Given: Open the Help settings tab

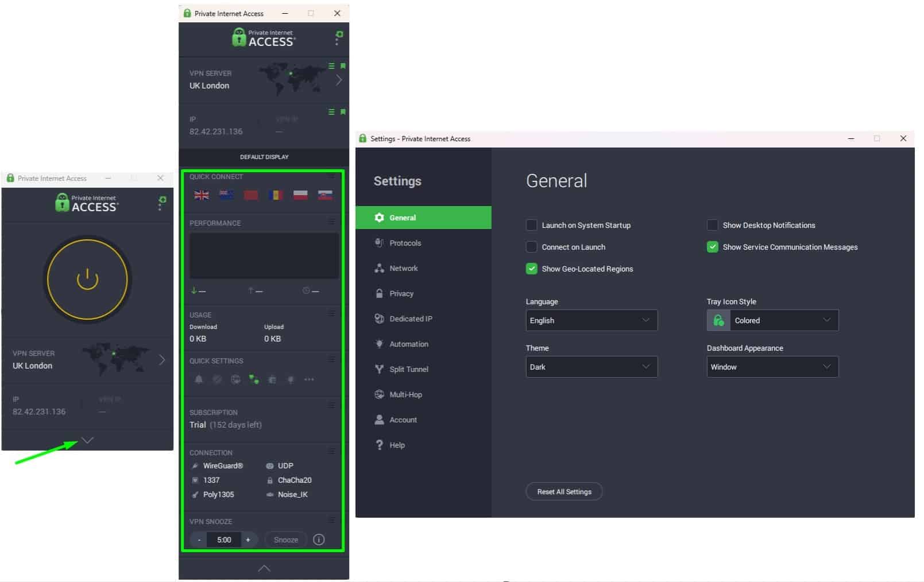Looking at the screenshot, I should [423, 445].
